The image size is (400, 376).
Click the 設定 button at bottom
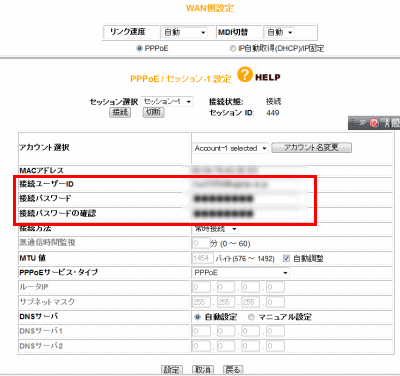[x=172, y=369]
